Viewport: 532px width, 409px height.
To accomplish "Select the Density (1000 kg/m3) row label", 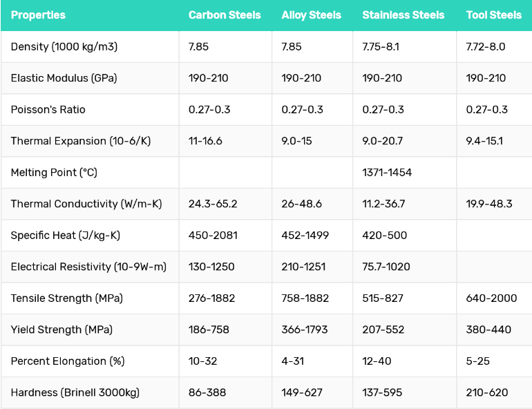I will tap(64, 47).
